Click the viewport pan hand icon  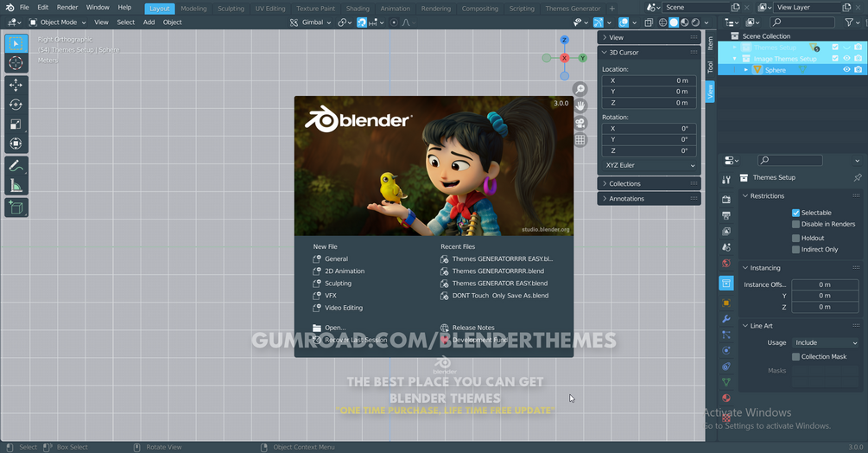click(x=580, y=105)
